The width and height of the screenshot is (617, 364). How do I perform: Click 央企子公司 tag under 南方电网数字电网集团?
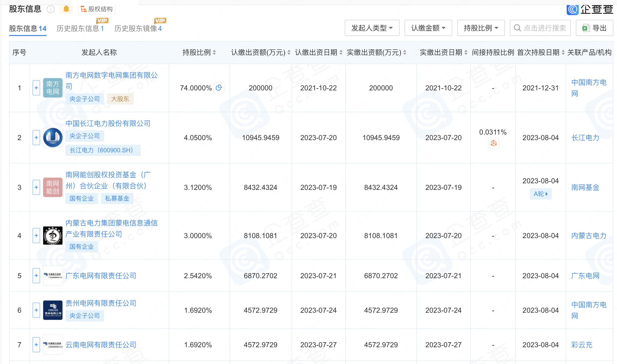pyautogui.click(x=85, y=99)
